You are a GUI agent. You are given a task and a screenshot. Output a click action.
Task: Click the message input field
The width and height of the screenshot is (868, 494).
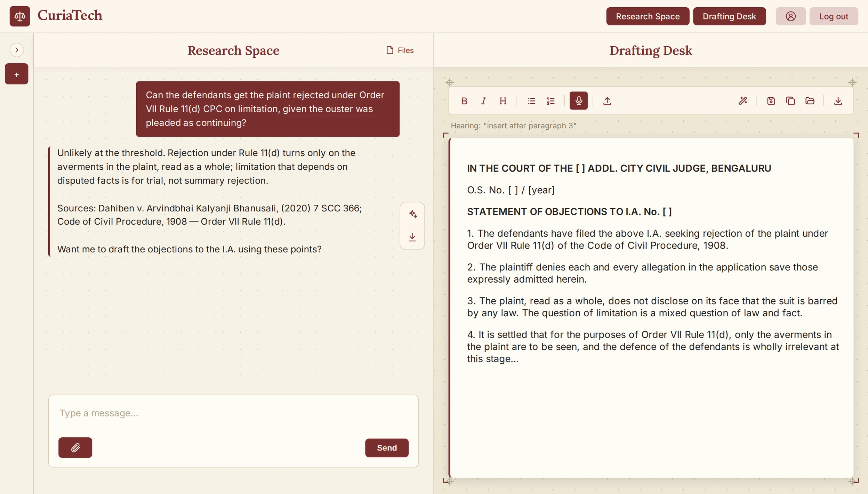[233, 413]
